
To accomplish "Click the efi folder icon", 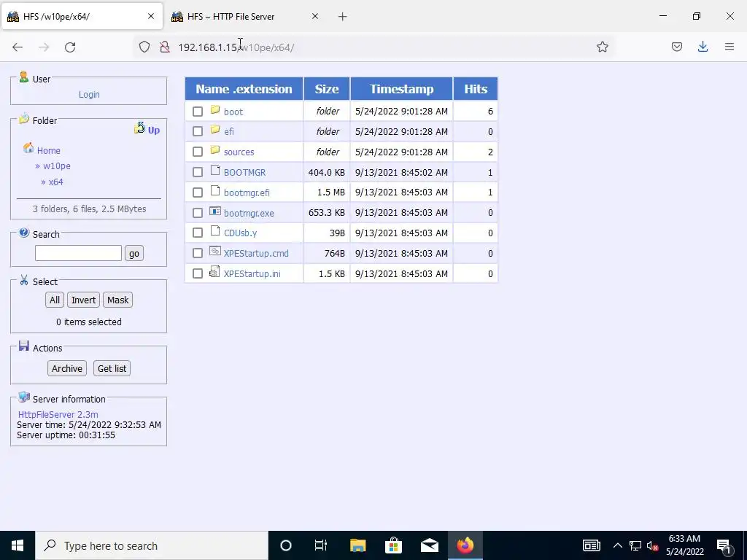I will 215,130.
